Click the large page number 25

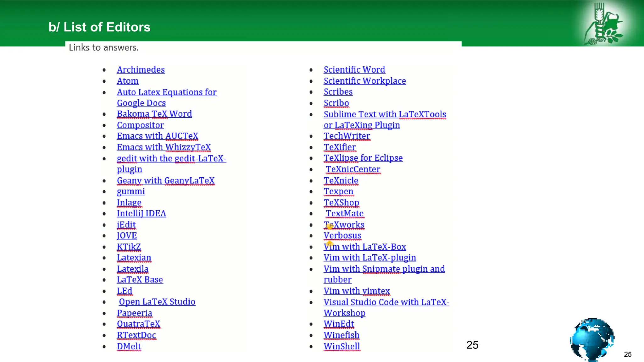(472, 345)
